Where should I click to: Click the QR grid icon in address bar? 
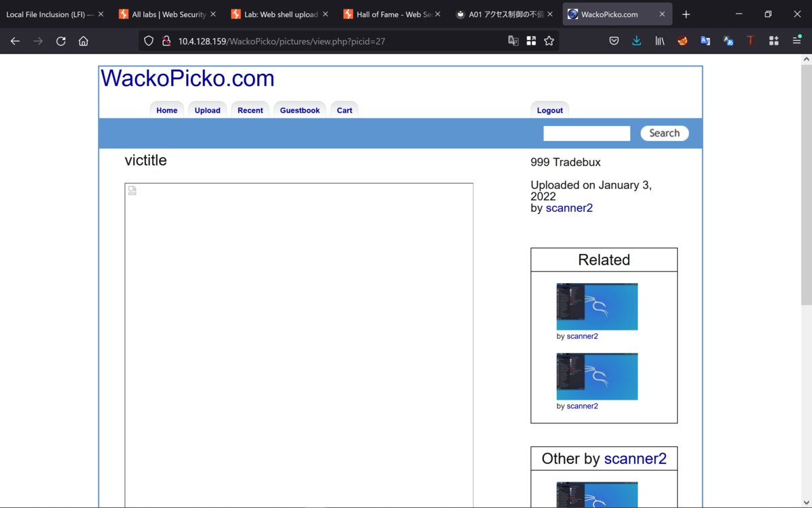531,41
